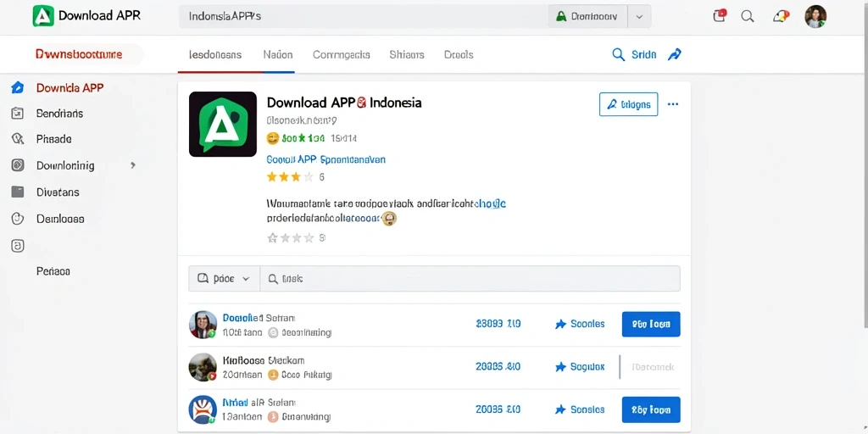Click the Sridn search icon
The height and width of the screenshot is (434, 868).
[618, 54]
